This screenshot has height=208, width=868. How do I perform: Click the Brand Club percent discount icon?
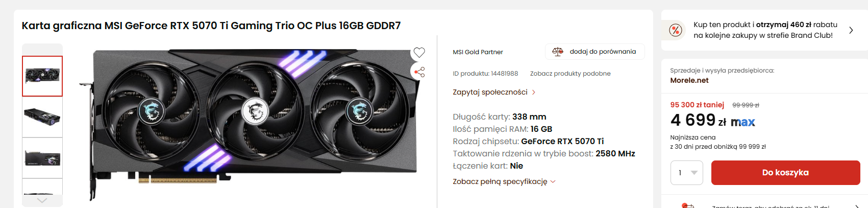(x=676, y=31)
